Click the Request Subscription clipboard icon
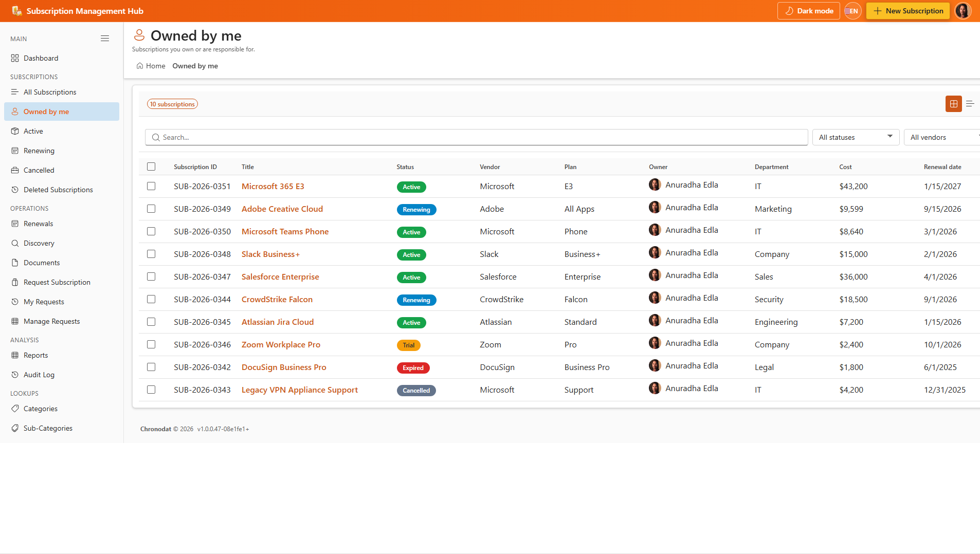Screen dimensions: 980x554 coord(15,282)
